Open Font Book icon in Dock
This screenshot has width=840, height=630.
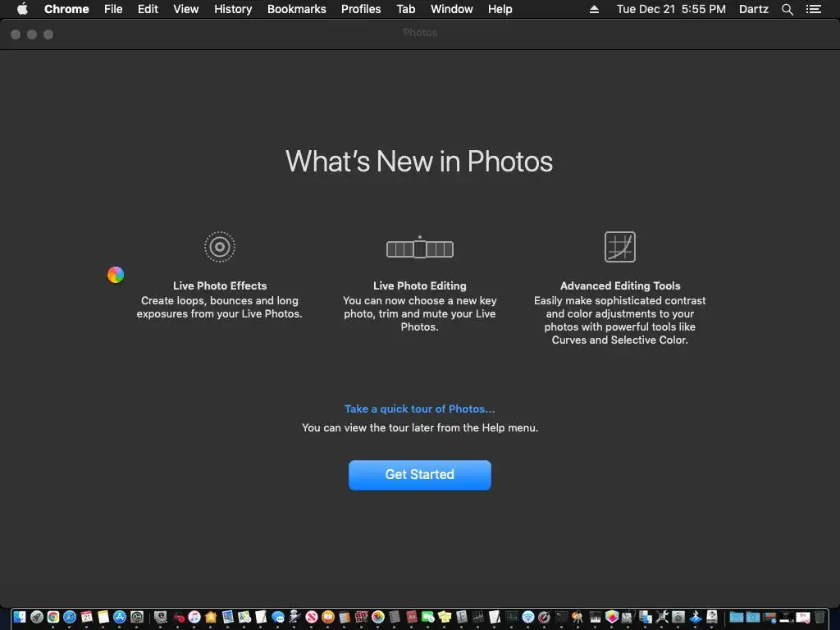[x=461, y=617]
